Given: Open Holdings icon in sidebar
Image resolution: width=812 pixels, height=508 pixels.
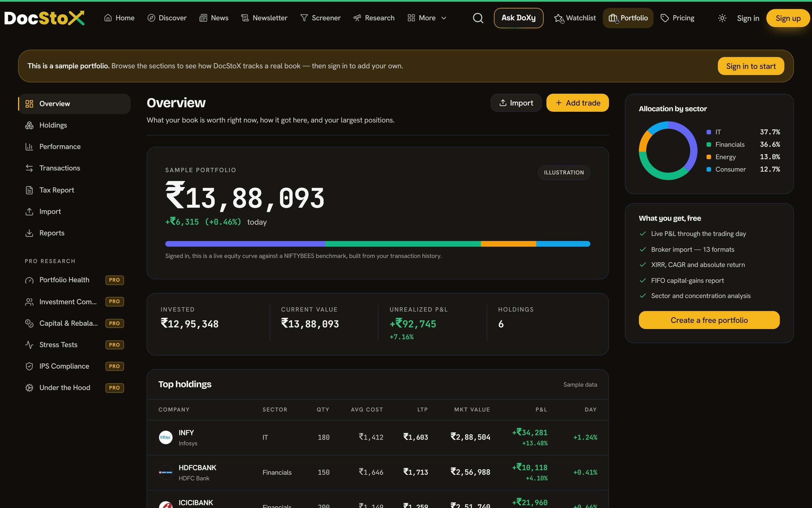Looking at the screenshot, I should pos(29,125).
